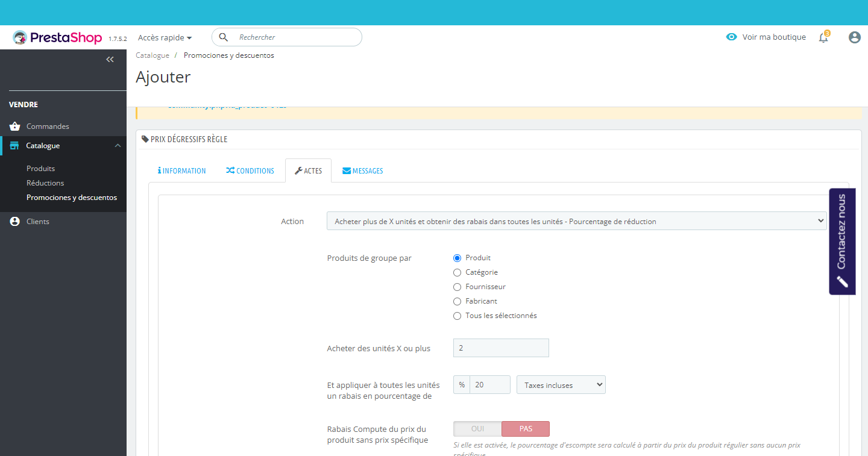Image resolution: width=868 pixels, height=456 pixels.
Task: Open Réductions submenu item
Action: [45, 183]
